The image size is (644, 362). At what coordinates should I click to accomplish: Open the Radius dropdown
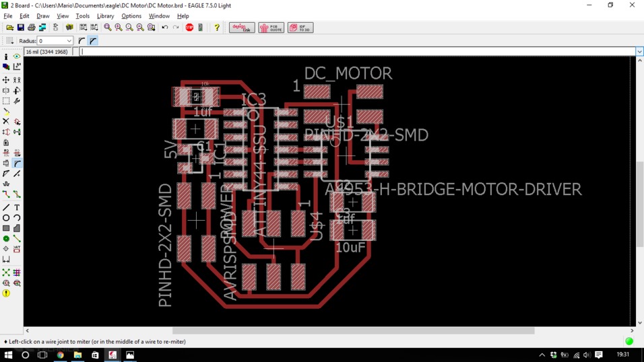[69, 40]
